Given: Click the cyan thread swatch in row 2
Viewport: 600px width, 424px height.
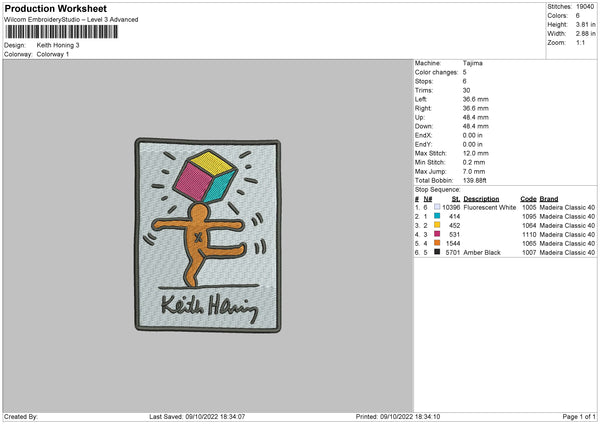Looking at the screenshot, I should (437, 216).
